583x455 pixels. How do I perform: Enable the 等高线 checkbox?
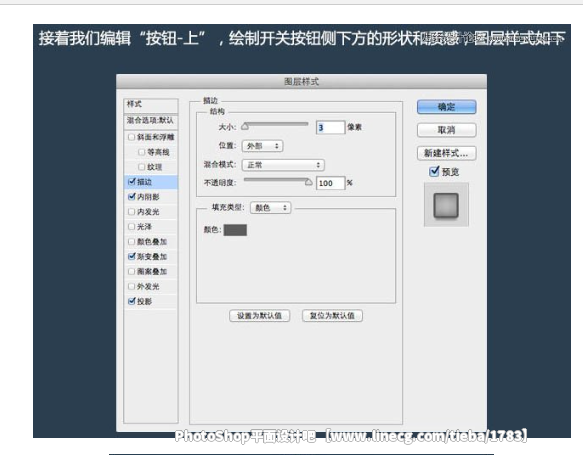pos(141,152)
